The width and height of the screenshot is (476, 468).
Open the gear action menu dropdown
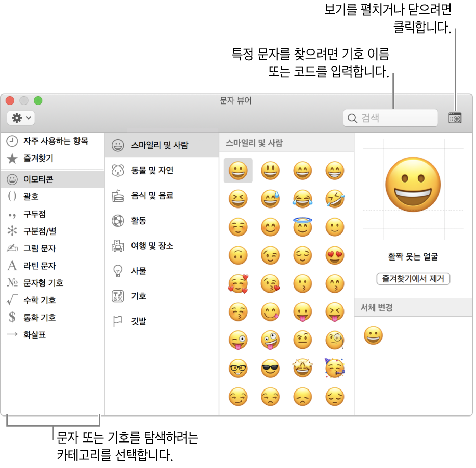coord(21,118)
